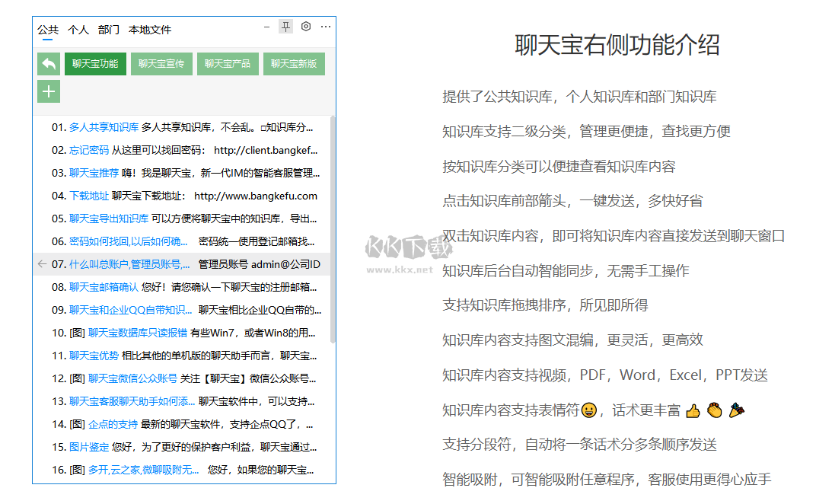Image resolution: width=816 pixels, height=504 pixels.
Task: Switch to the 个人 tab
Action: (x=78, y=30)
